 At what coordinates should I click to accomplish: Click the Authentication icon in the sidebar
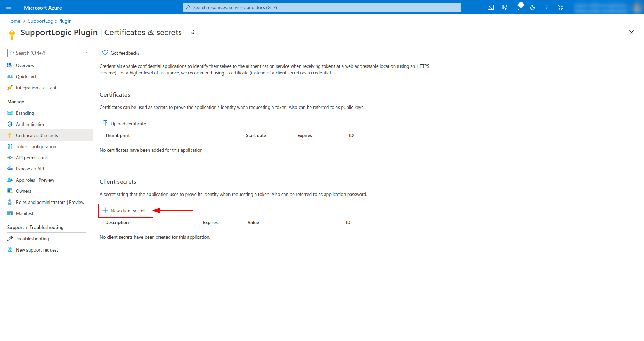click(10, 124)
